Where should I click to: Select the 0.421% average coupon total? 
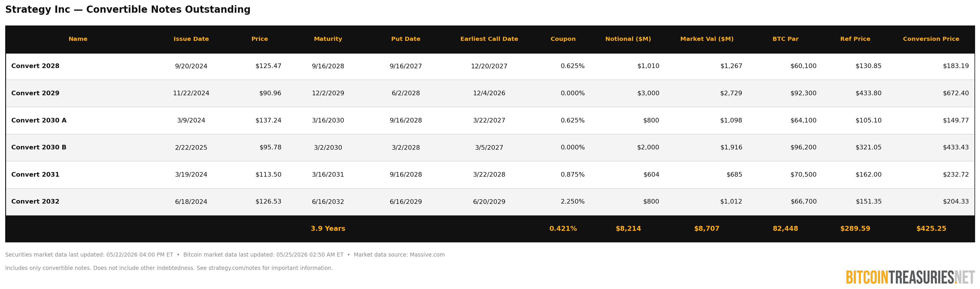(563, 228)
